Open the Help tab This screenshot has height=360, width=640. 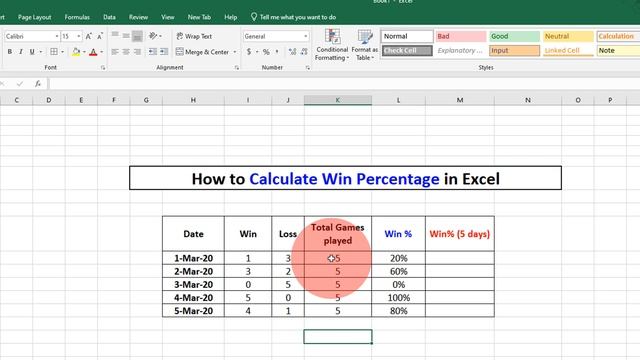pos(231,17)
